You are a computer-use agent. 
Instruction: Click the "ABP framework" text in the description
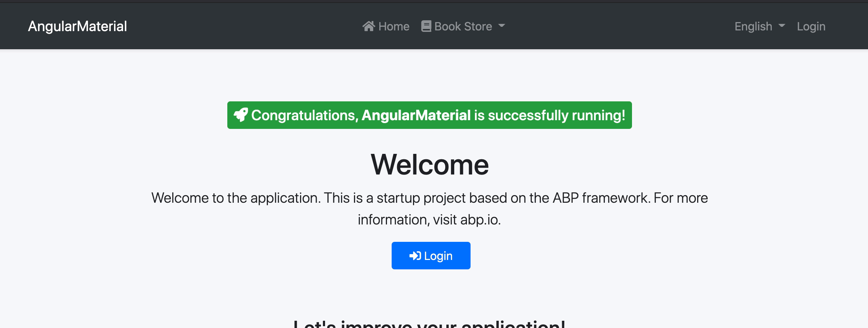click(601, 198)
